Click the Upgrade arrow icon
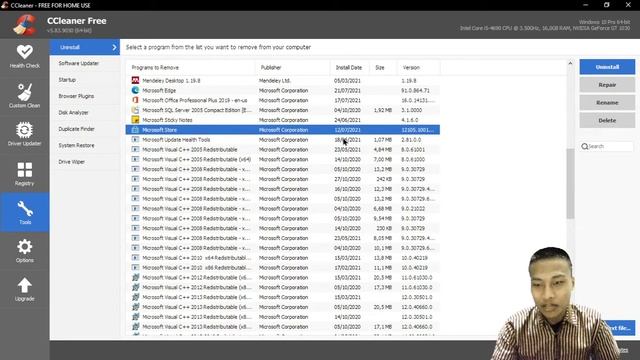The width and height of the screenshot is (640, 360). pos(24,285)
